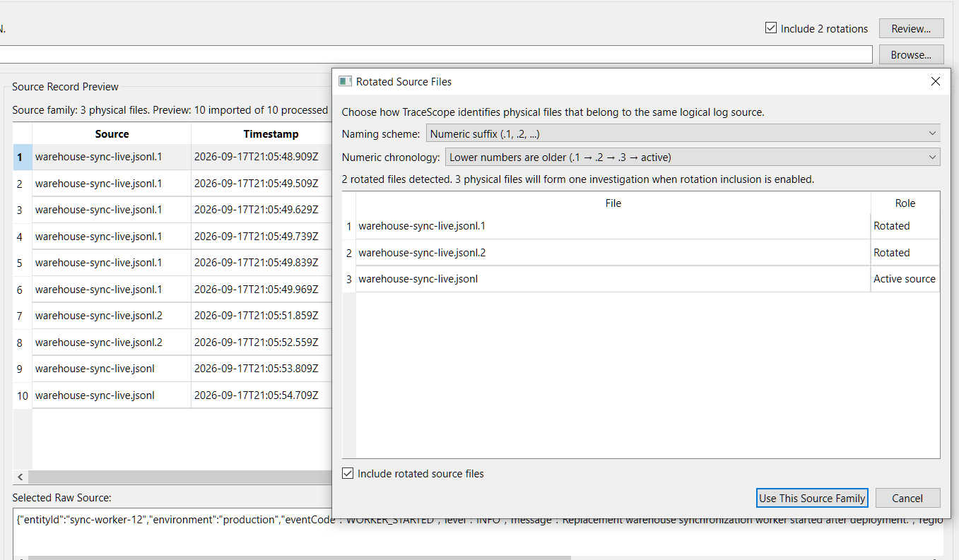Click the Active source role cell
This screenshot has width=959, height=560.
tap(905, 279)
